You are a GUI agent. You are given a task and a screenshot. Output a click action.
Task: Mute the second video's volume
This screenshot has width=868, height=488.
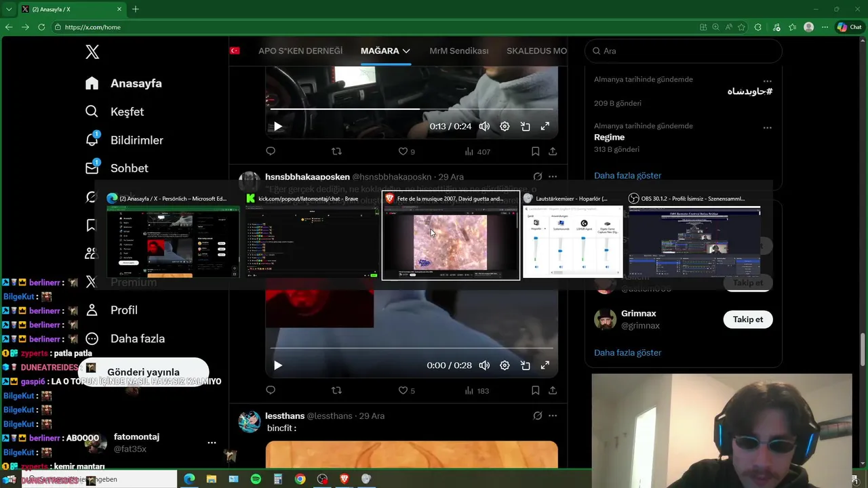click(x=484, y=365)
